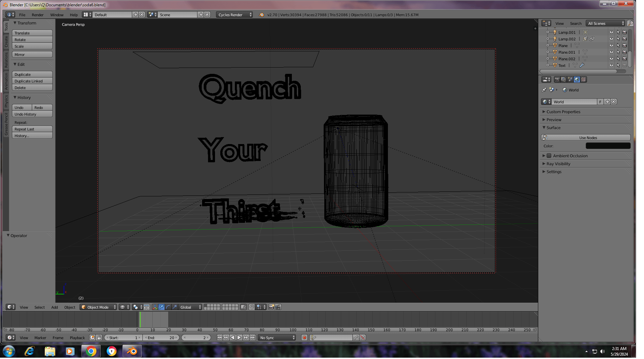Open the Window menu

pyautogui.click(x=57, y=15)
